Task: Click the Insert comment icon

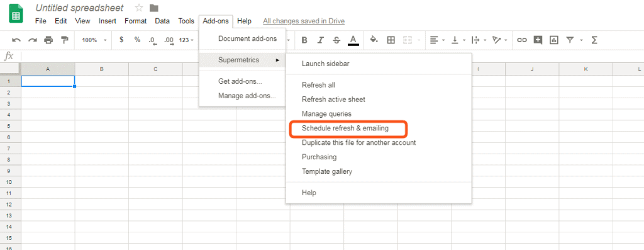Action: [x=538, y=40]
